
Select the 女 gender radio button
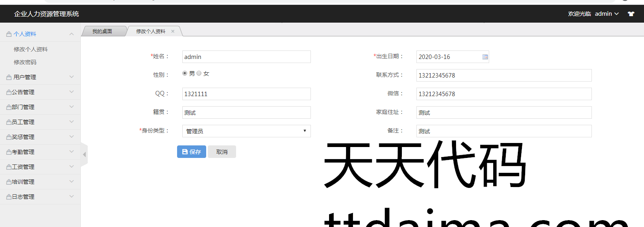click(x=199, y=73)
